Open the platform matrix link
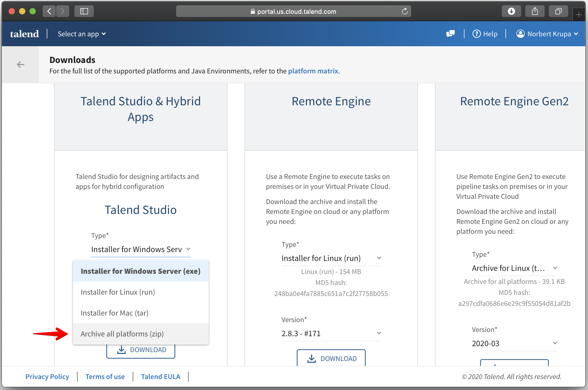 click(313, 71)
